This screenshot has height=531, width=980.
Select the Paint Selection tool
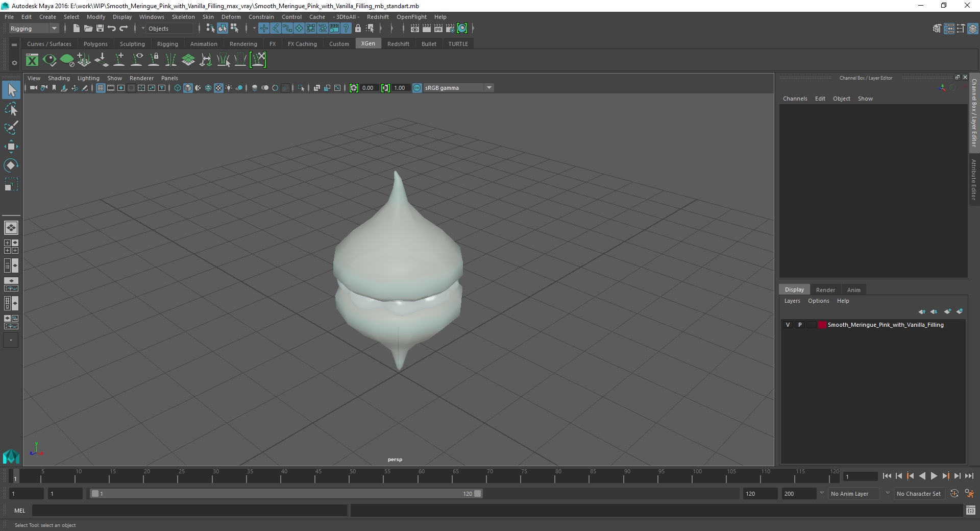click(11, 128)
